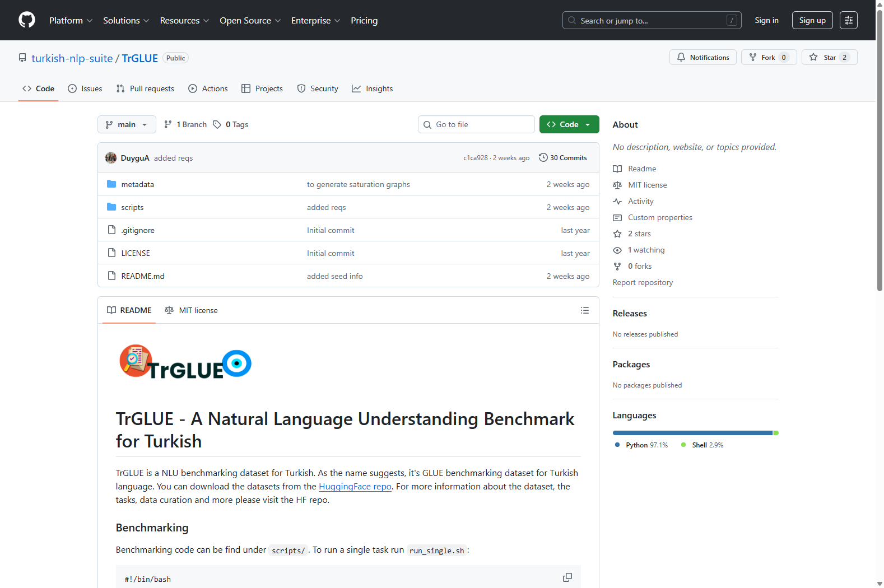Open the Security tab

coord(318,88)
